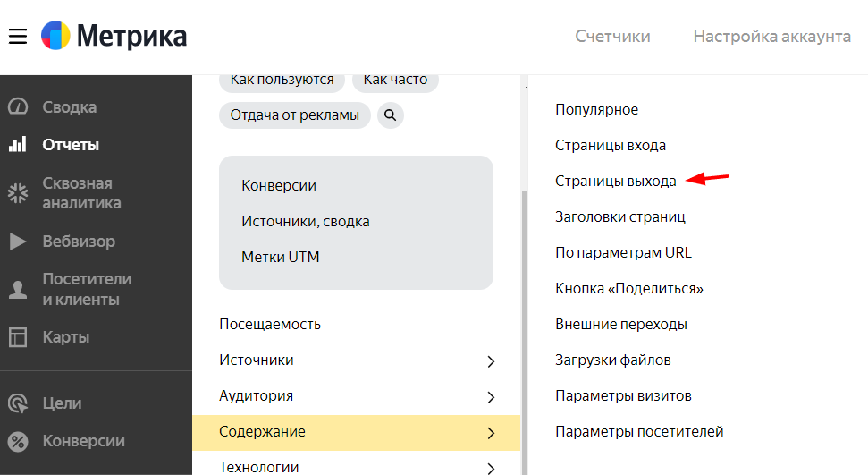868x475 pixels.
Task: Select the Страницы выхода report
Action: coord(615,181)
